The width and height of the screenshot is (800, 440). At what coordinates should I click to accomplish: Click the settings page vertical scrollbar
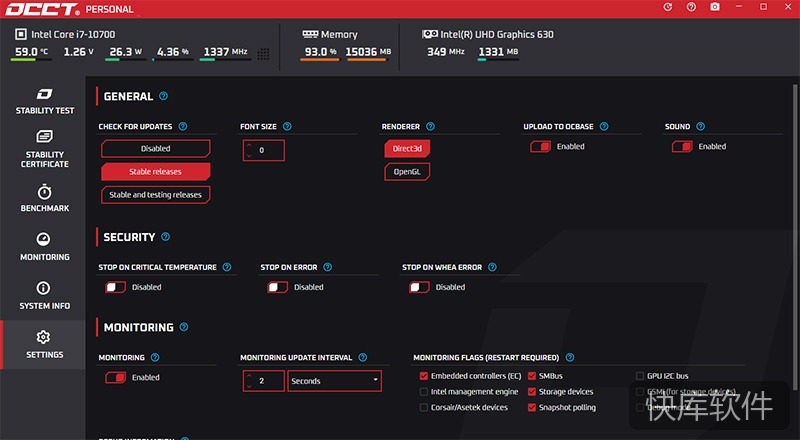coord(795,235)
